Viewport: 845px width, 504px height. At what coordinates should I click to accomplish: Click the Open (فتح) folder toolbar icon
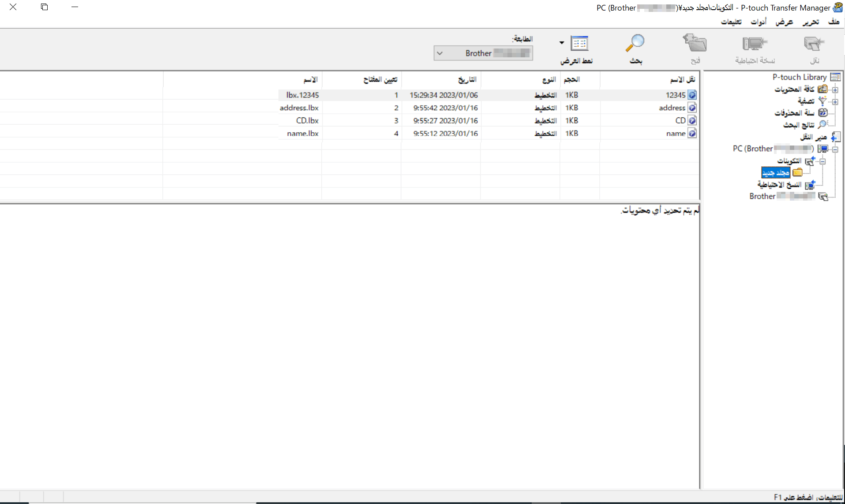pyautogui.click(x=695, y=44)
